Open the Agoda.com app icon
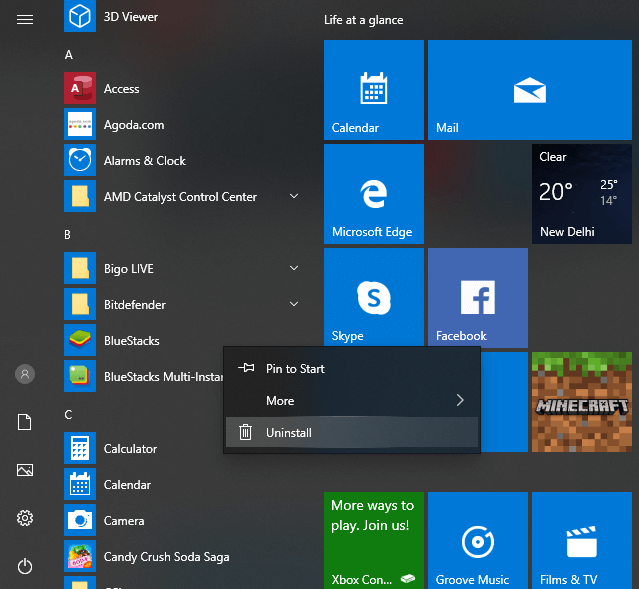 coord(80,124)
